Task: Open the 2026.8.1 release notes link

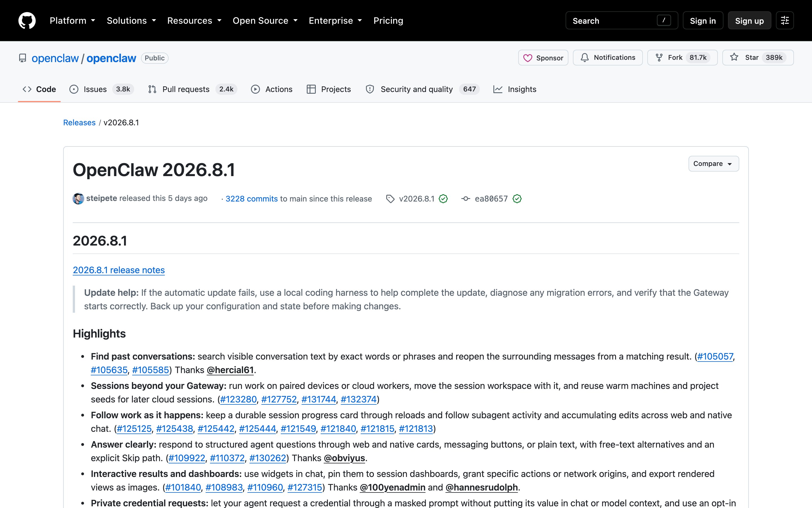Action: pos(119,270)
